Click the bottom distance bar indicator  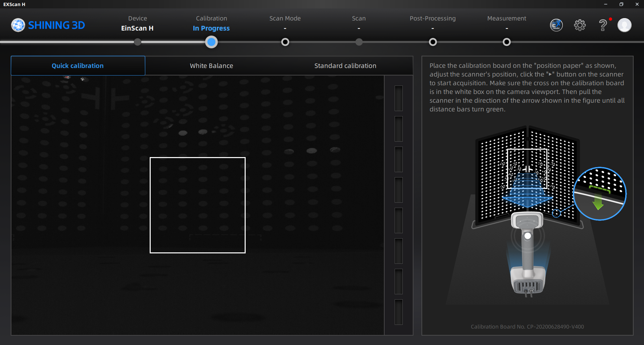399,312
